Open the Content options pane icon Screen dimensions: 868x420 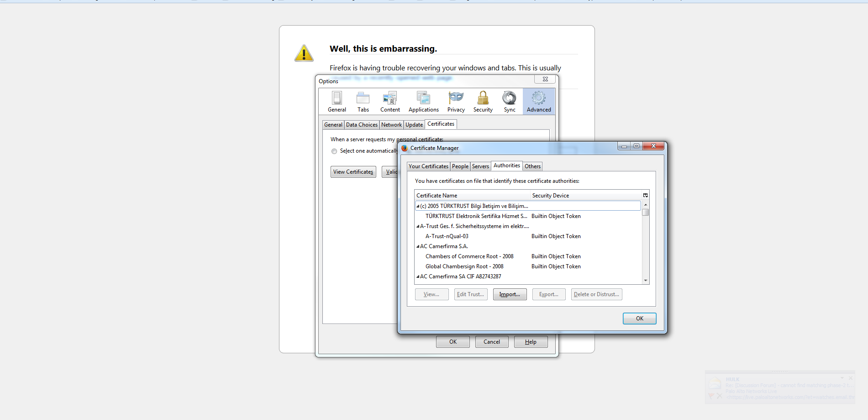(390, 101)
